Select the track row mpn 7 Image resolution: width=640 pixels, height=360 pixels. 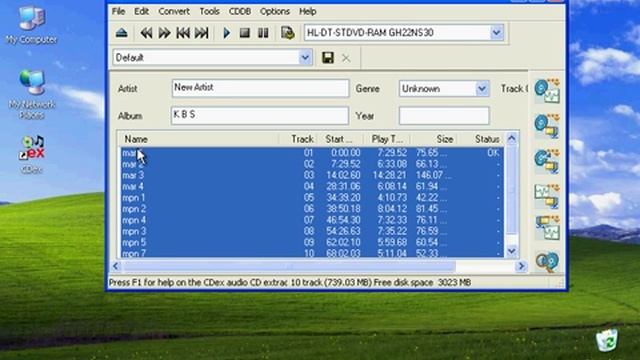[312, 253]
